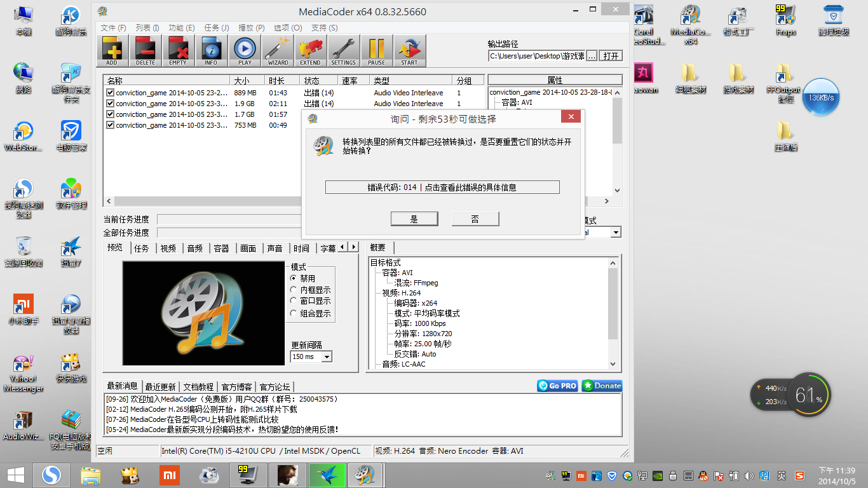Open the 游戏素材 desktop folder
Image resolution: width=868 pixels, height=488 pixels.
(738, 78)
